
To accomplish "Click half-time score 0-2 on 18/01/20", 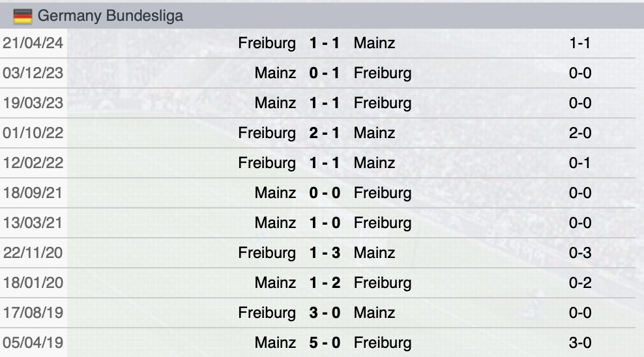I will pyautogui.click(x=580, y=283).
